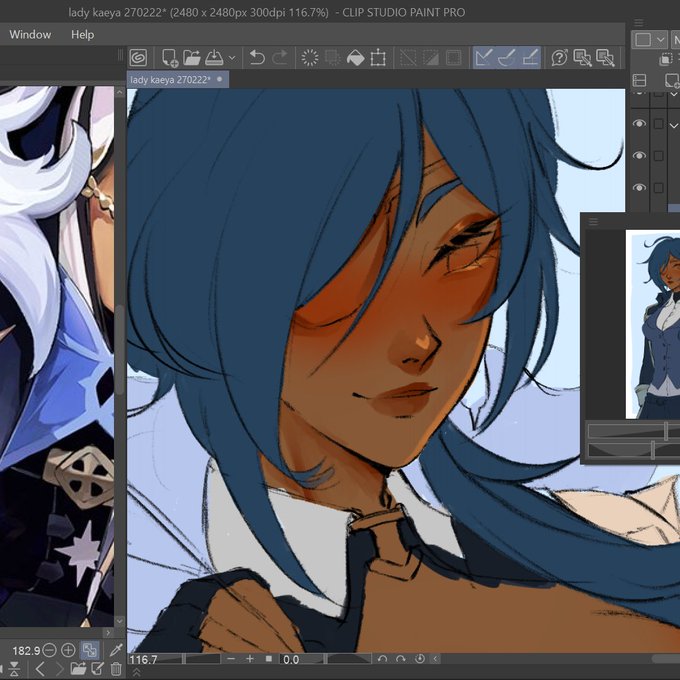Click layer panel two-pane view icon

click(x=640, y=80)
